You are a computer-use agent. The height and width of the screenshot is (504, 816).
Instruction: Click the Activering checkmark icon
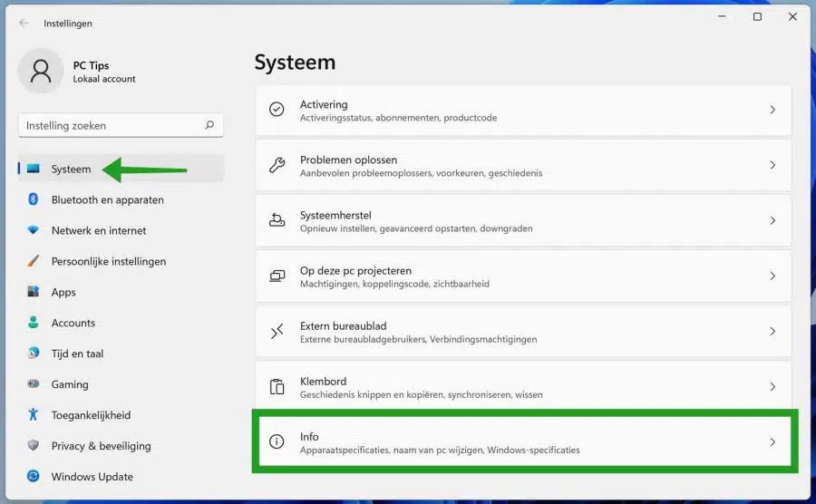[x=277, y=109]
